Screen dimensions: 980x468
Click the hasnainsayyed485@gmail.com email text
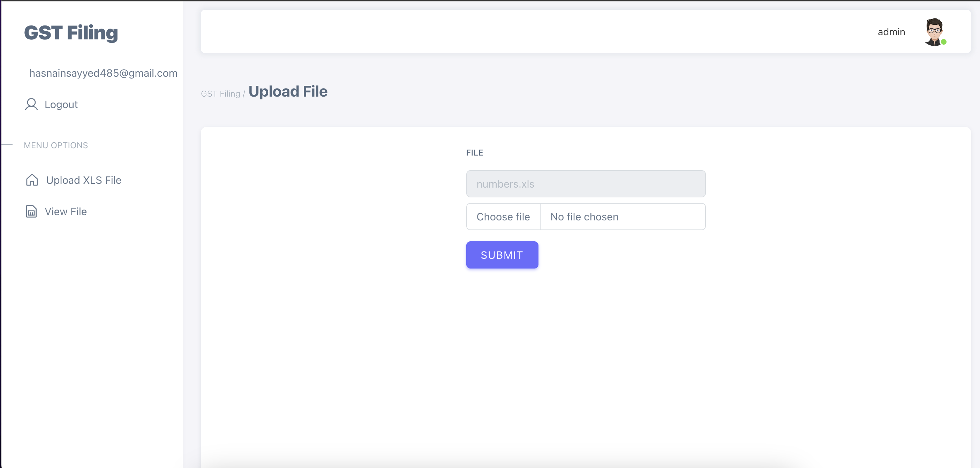tap(103, 73)
